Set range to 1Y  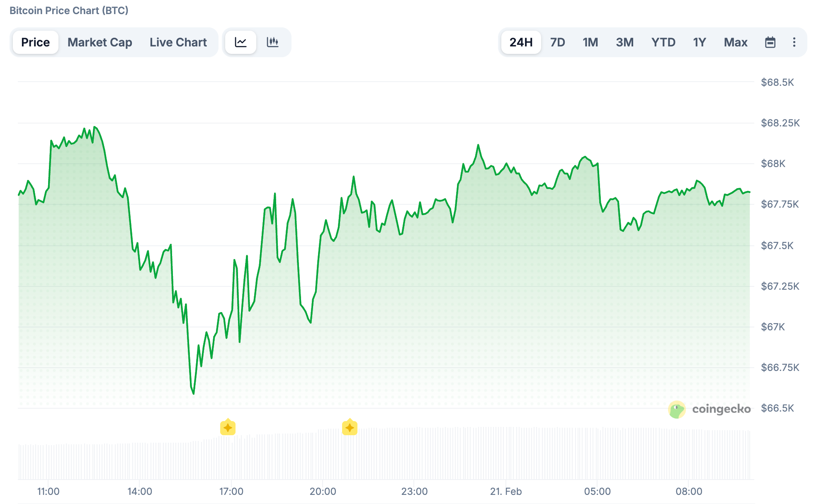699,42
